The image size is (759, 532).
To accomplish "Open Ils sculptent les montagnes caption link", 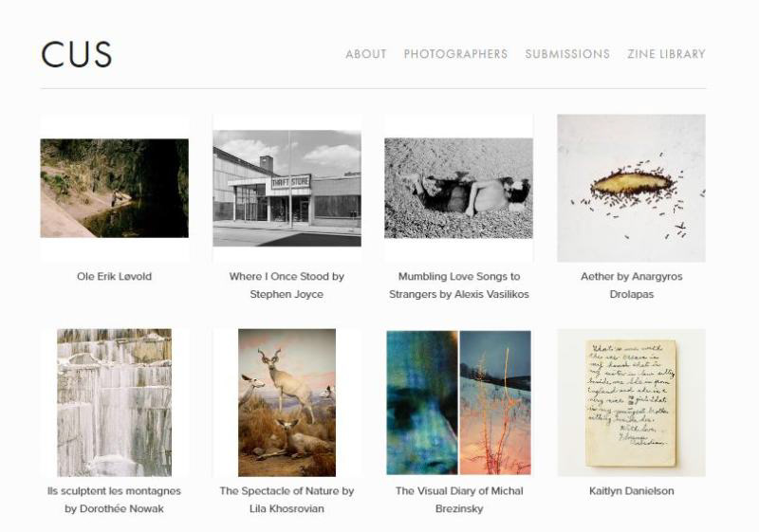I will [x=114, y=500].
